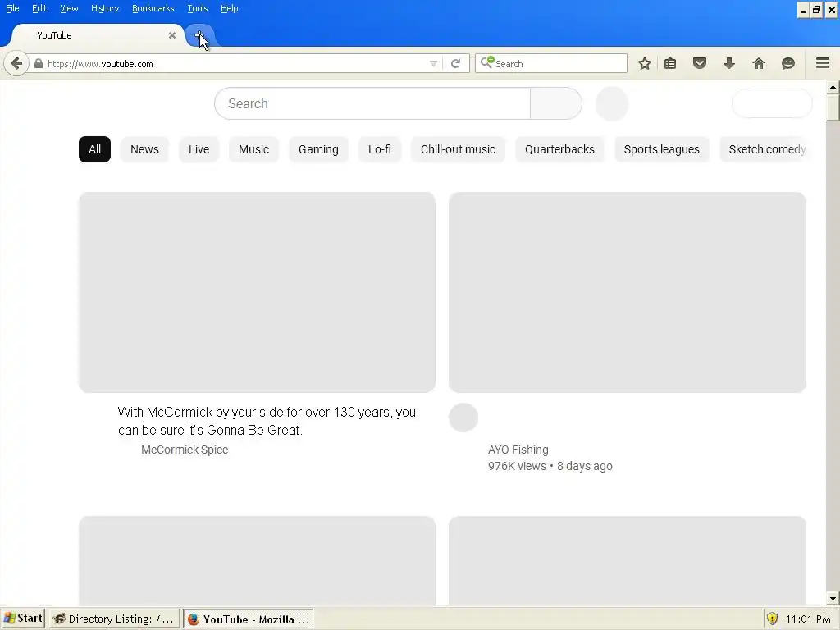Open the Tools menu
This screenshot has width=840, height=630.
tap(198, 8)
